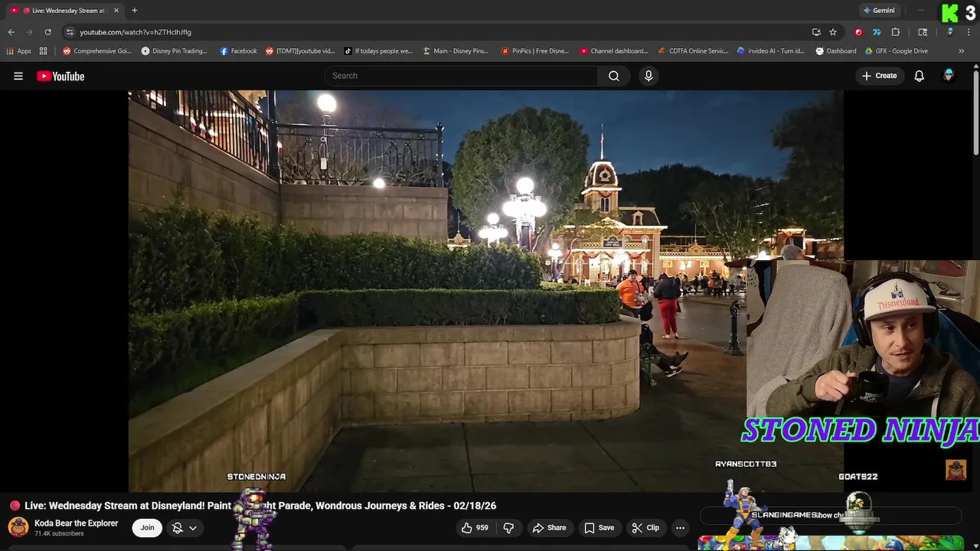Image resolution: width=980 pixels, height=551 pixels.
Task: Select the Live: Wednesday Stream tab
Action: click(64, 11)
